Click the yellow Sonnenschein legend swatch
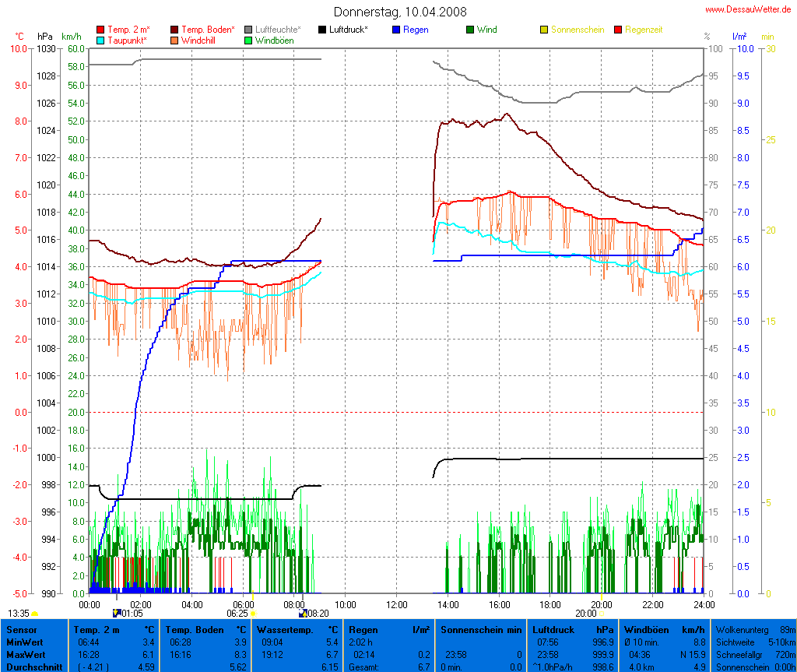Screen dimensions: 797x672 coord(544,30)
